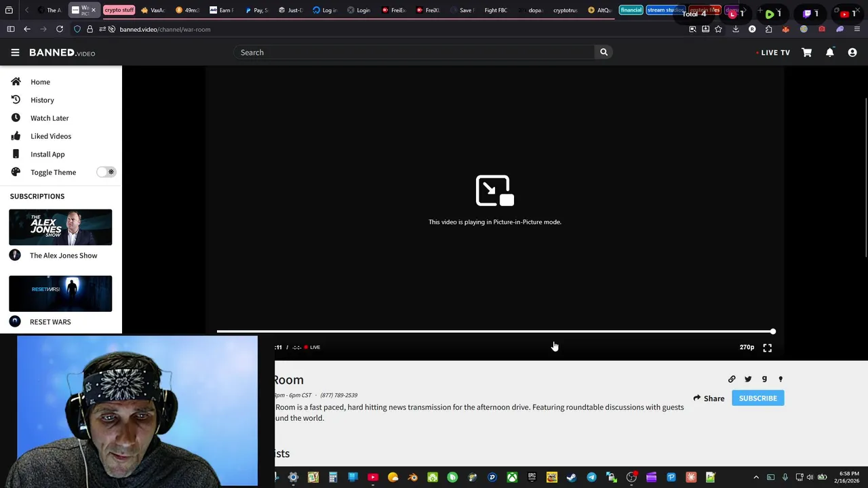Click the Banned.video logo

pyautogui.click(x=62, y=52)
